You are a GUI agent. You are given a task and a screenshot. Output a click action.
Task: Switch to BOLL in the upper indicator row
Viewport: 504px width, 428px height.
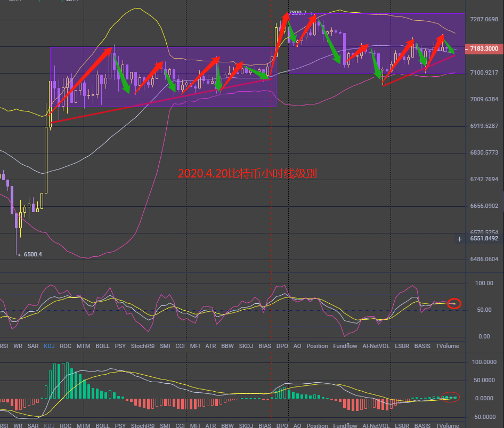pyautogui.click(x=102, y=346)
